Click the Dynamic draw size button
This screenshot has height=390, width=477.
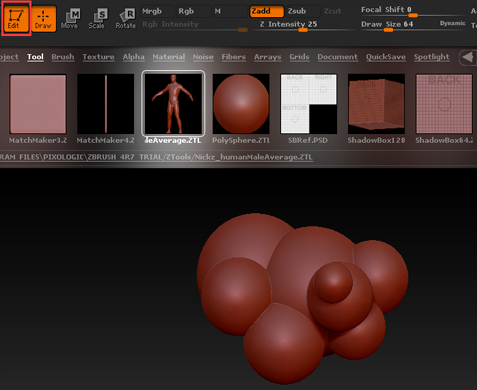pos(452,23)
